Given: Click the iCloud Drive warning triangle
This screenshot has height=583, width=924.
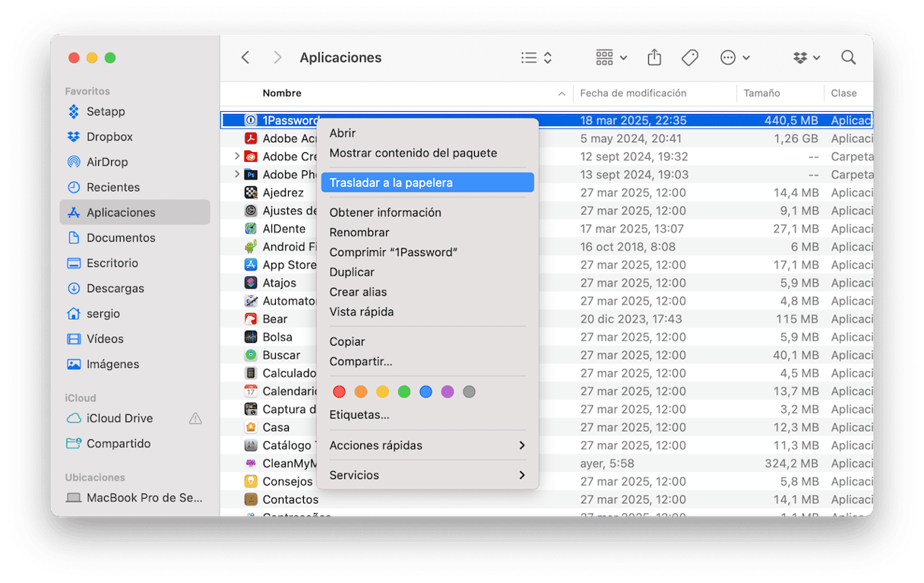Looking at the screenshot, I should [x=195, y=418].
